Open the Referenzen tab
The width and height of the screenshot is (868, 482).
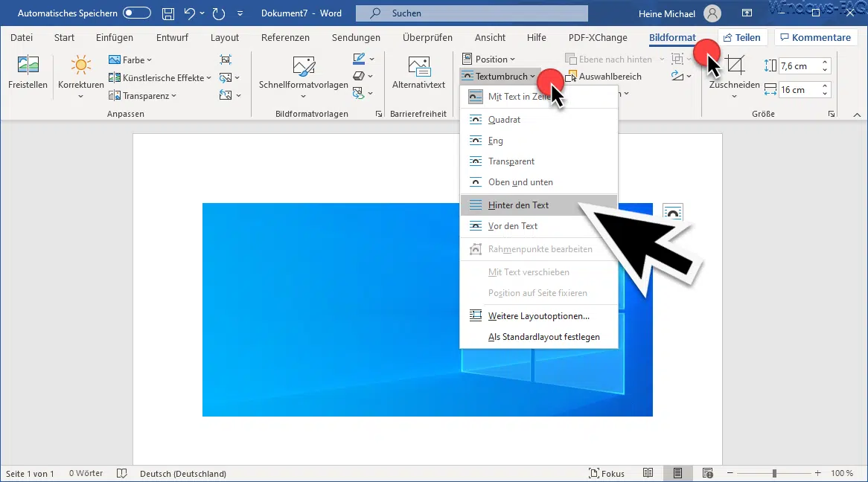286,38
